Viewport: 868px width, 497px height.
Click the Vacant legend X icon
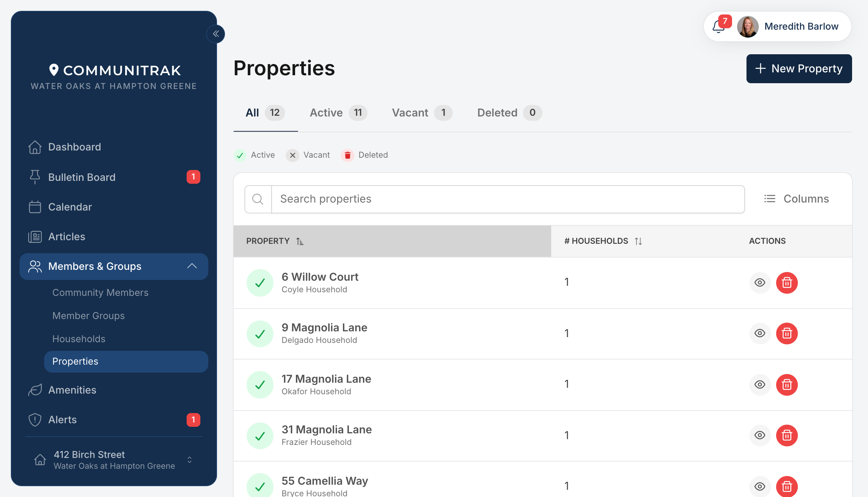pos(293,155)
